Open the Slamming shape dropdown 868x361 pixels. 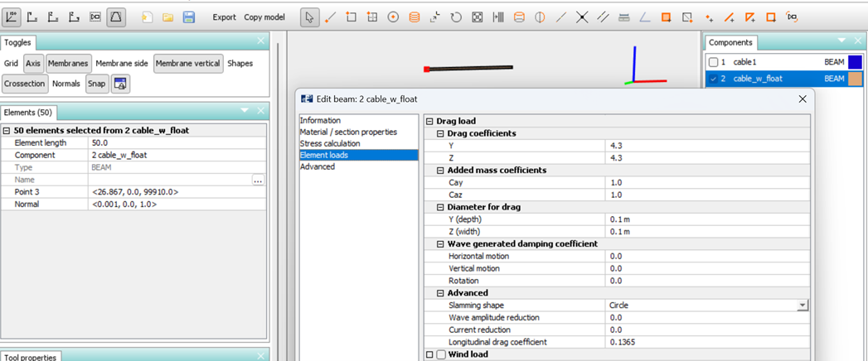802,306
